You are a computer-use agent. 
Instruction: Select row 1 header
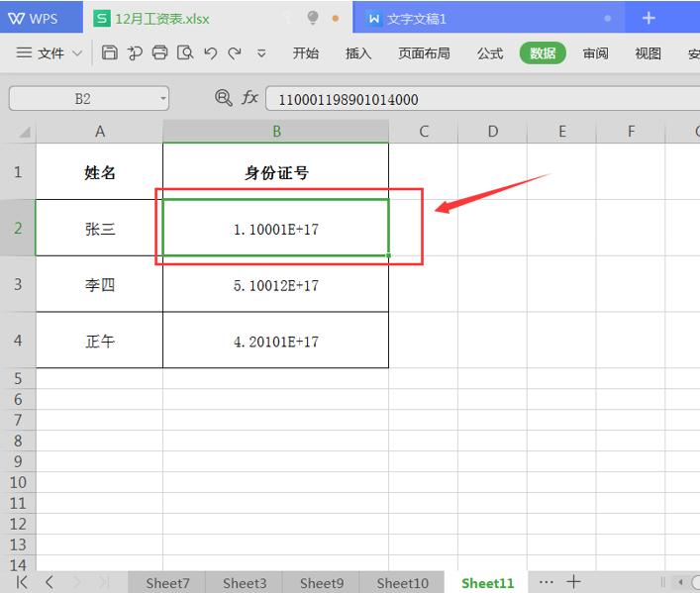tap(18, 172)
